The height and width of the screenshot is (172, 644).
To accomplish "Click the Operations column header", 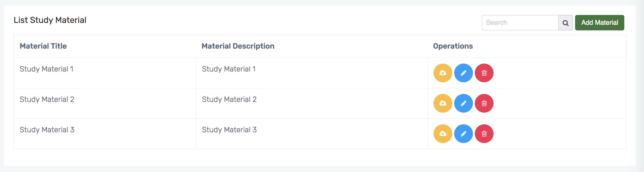I will pos(453,46).
